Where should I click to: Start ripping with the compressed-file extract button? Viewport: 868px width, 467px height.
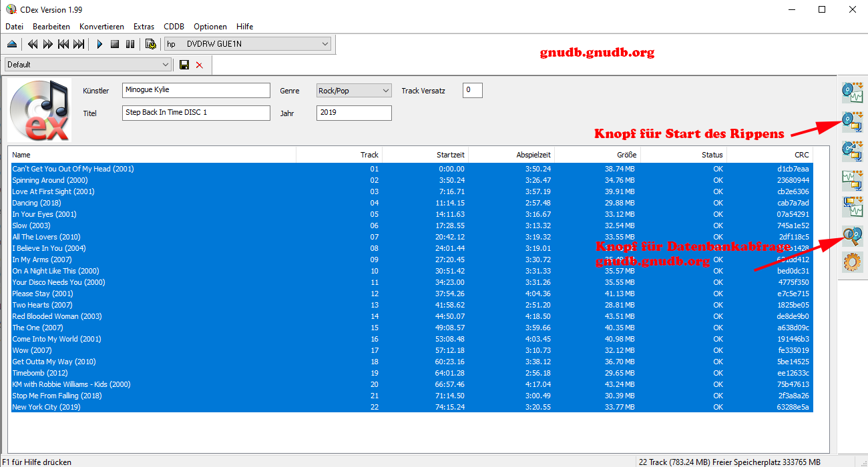[x=853, y=121]
